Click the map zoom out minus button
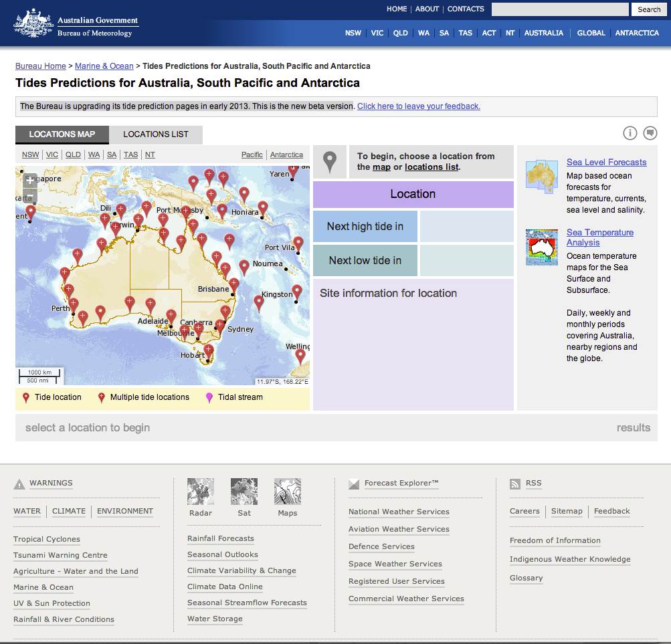671x644 pixels. tap(30, 196)
